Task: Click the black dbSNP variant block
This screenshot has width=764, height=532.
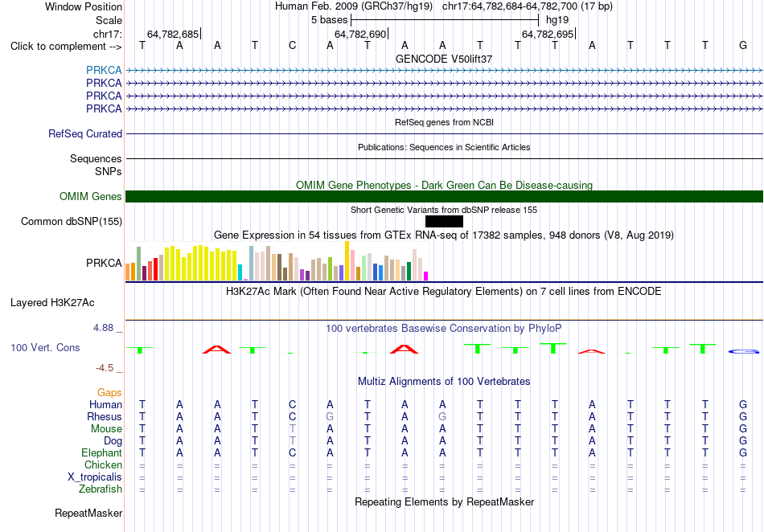Action: (x=444, y=222)
